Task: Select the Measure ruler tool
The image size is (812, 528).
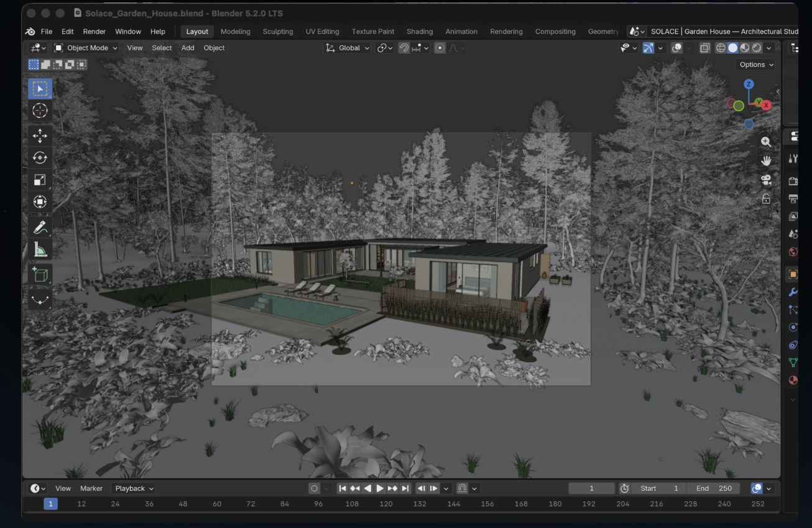Action: tap(40, 250)
